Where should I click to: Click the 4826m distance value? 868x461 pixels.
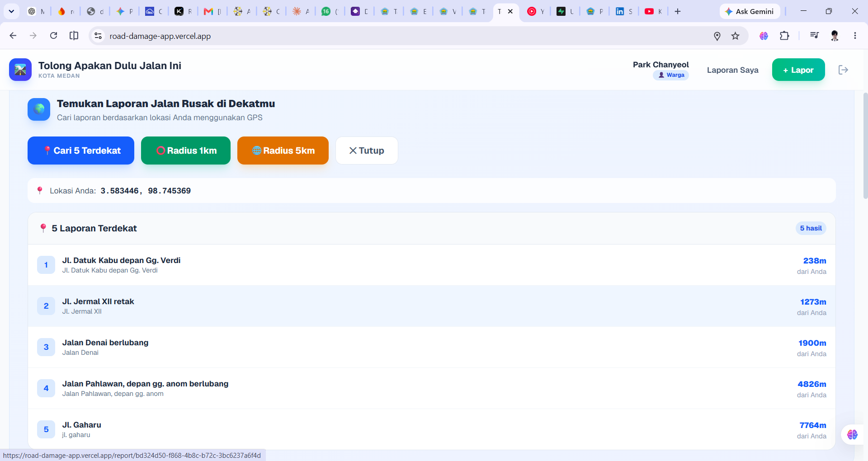pos(811,384)
